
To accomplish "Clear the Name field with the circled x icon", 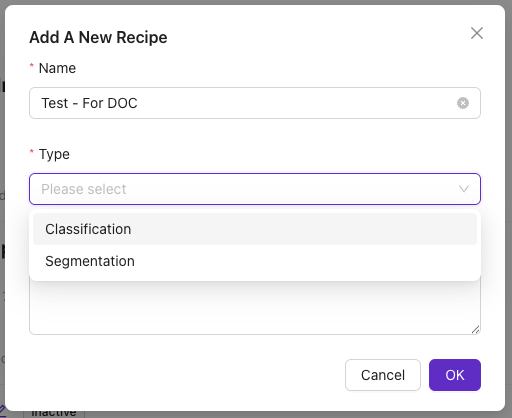I will 463,103.
